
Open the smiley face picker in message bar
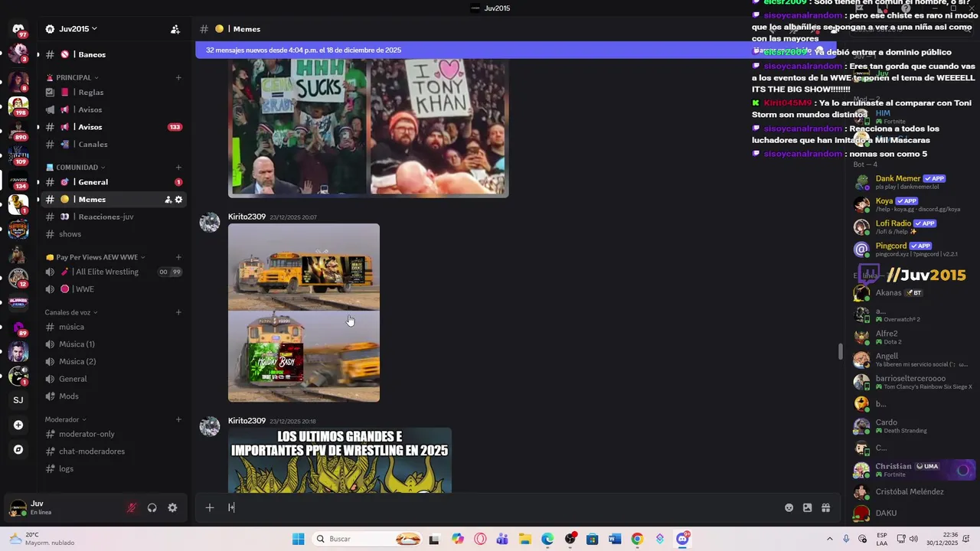coord(789,507)
